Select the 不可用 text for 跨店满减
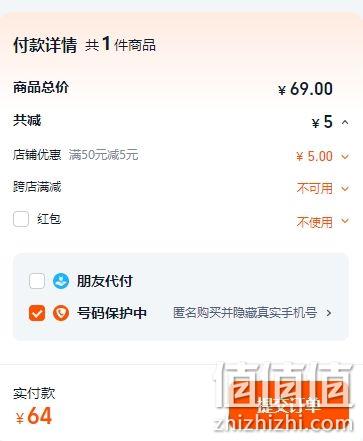363x441 pixels. click(x=315, y=189)
